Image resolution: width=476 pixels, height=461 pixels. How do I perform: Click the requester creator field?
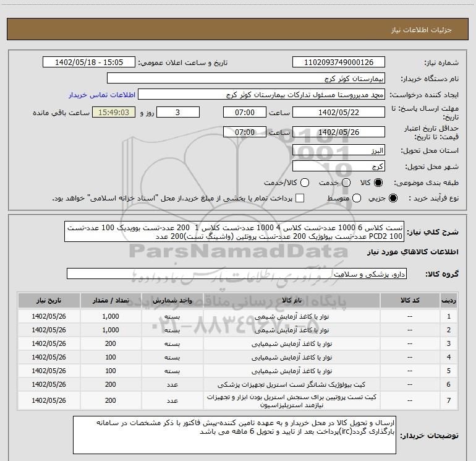[261, 95]
